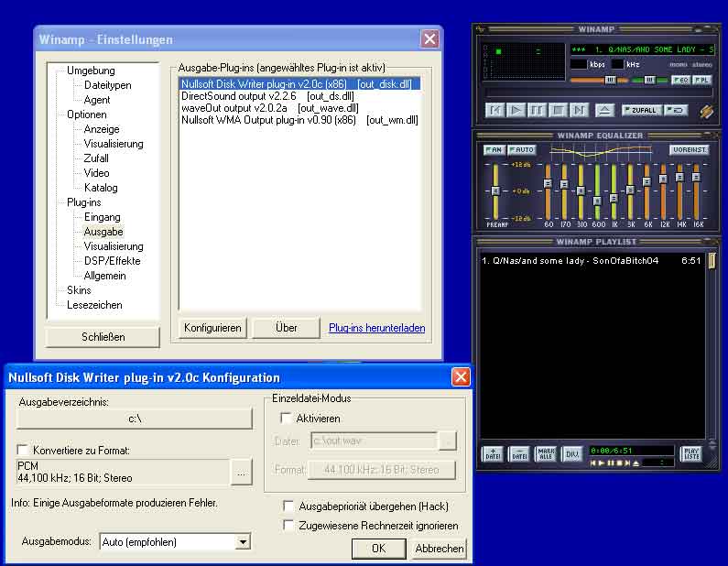Image resolution: width=728 pixels, height=566 pixels.
Task: Click the playlist MARK ALLE select button
Action: [546, 453]
